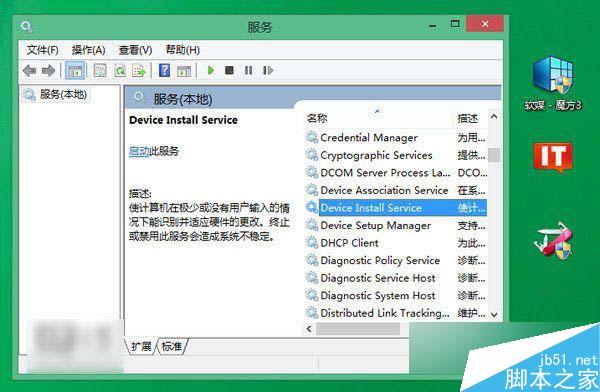Open the 软媒·魔方3 desktop icon
Image resolution: width=600 pixels, height=392 pixels.
(553, 83)
